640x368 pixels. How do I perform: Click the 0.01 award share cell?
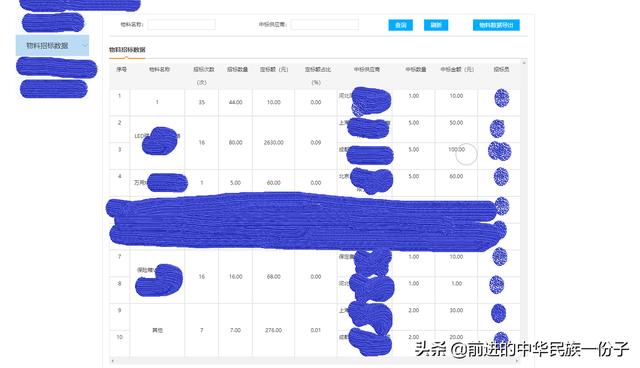point(316,330)
